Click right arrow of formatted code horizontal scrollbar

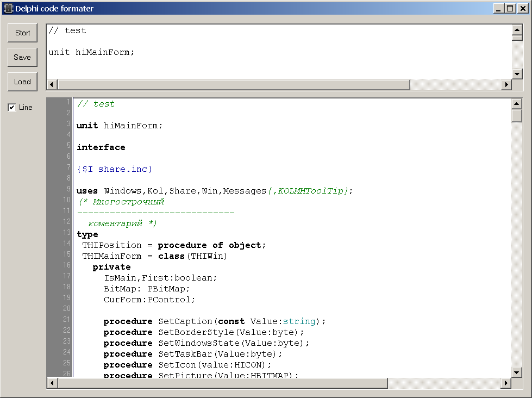506,383
